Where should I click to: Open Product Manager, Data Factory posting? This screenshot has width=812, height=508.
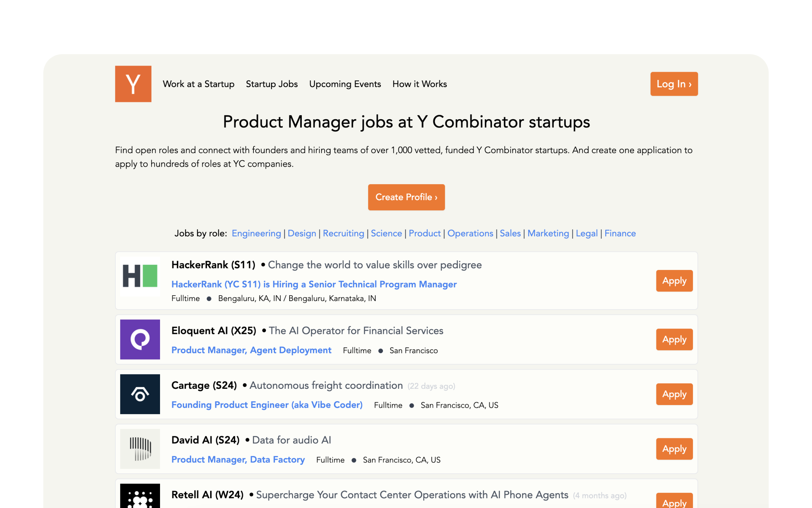[238, 460]
